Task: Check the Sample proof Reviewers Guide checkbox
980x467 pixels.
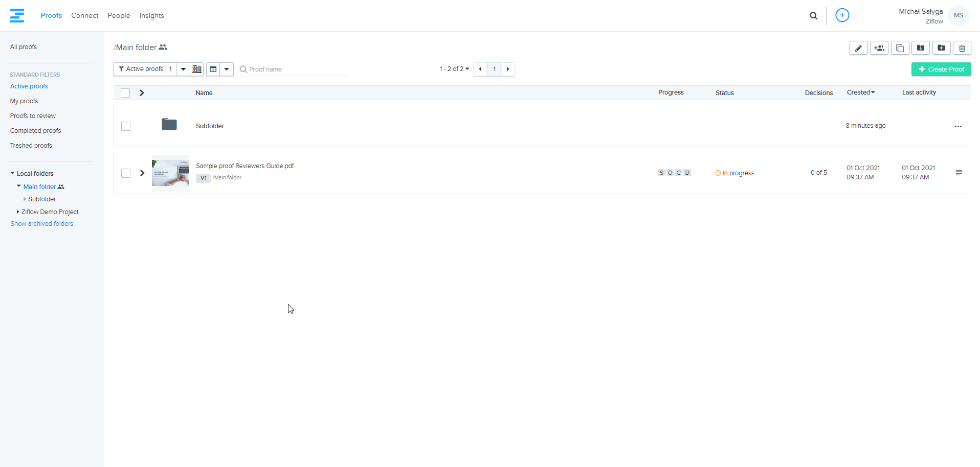Action: [x=126, y=173]
